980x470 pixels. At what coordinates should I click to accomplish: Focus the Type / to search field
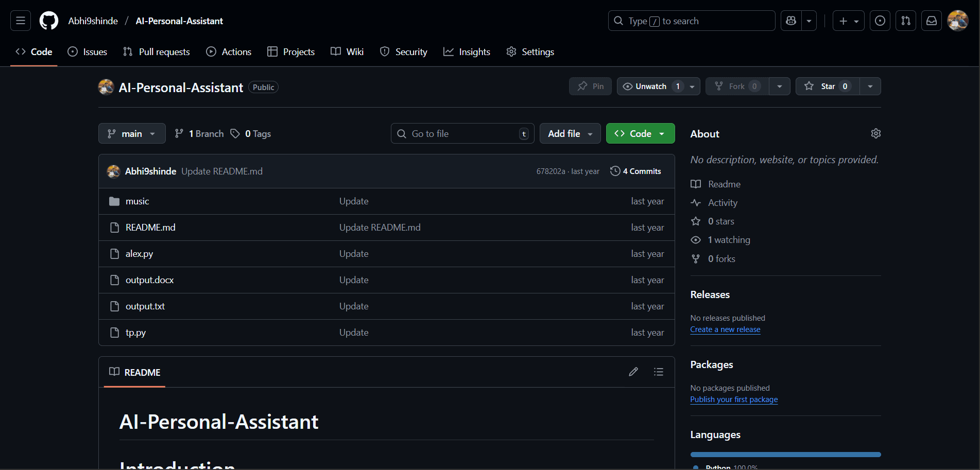point(692,21)
